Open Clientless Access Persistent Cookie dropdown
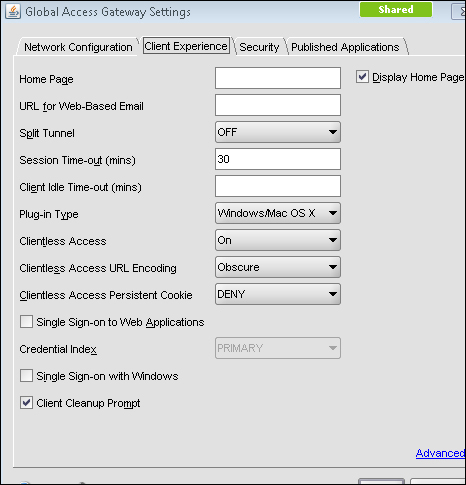The height and width of the screenshot is (485, 466). [278, 294]
